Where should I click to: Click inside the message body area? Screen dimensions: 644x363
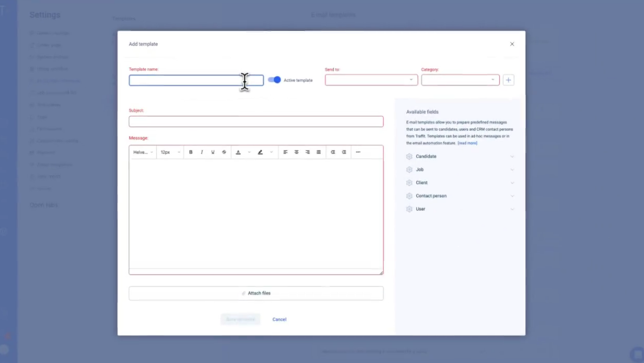[x=256, y=214]
